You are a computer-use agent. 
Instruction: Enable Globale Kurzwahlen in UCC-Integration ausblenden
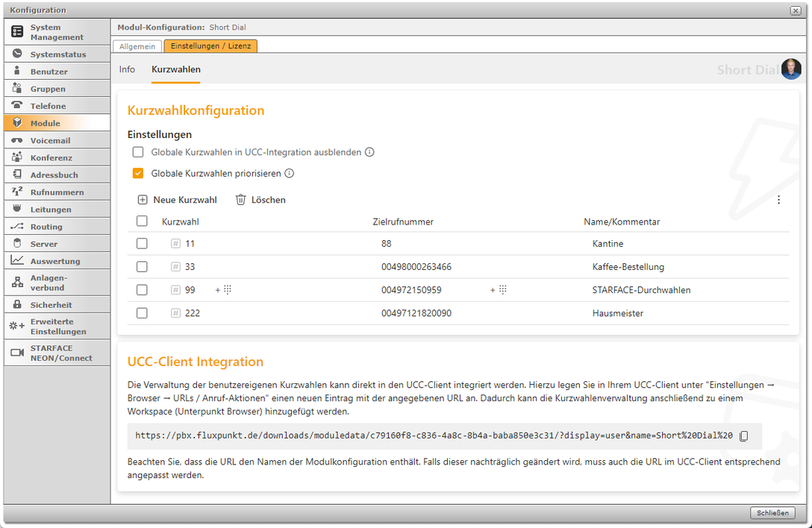coord(138,152)
